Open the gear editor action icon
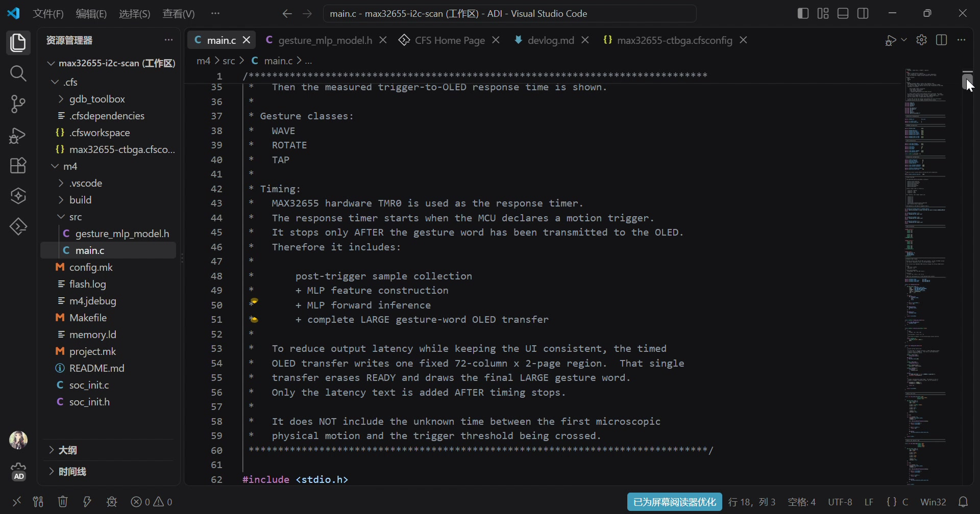This screenshot has height=514, width=980. (x=921, y=40)
